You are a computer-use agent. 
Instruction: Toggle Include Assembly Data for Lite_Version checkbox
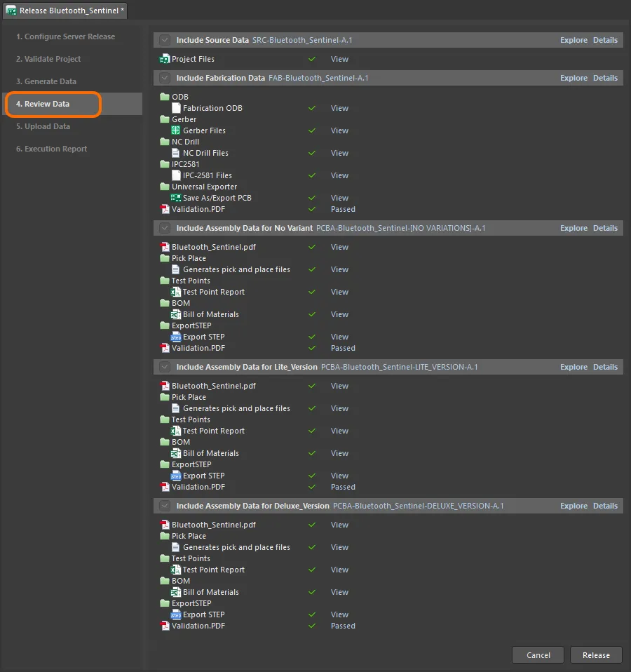point(165,368)
